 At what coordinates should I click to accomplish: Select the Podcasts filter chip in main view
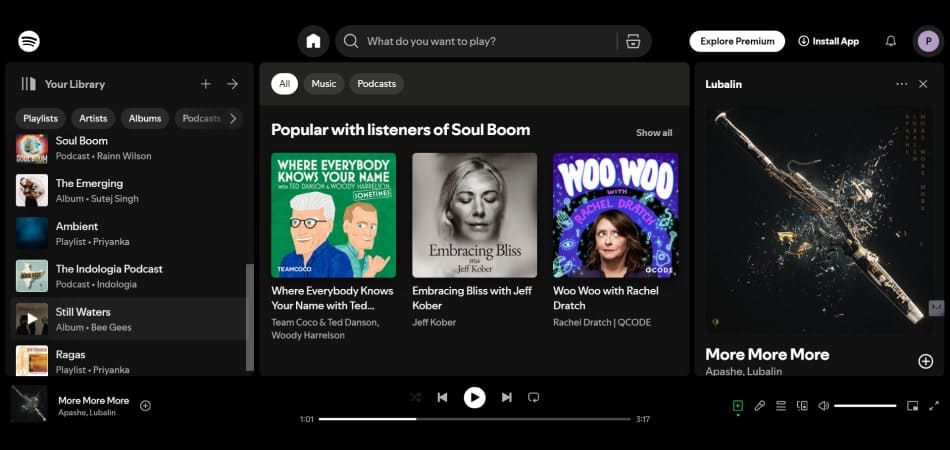point(376,84)
